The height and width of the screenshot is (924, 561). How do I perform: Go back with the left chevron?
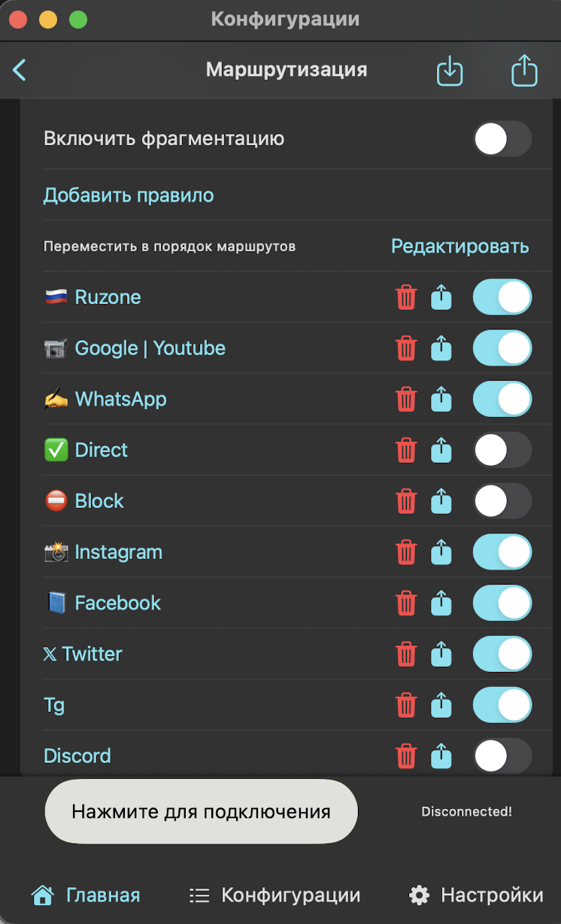click(x=20, y=71)
